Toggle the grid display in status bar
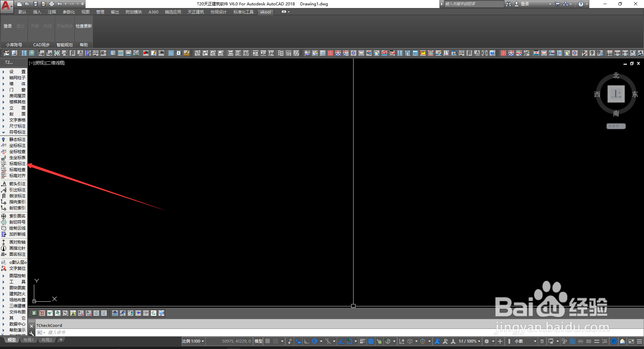This screenshot has width=644, height=349. (x=268, y=341)
